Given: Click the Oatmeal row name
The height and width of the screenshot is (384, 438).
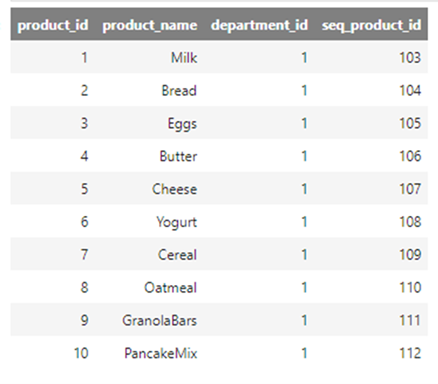Looking at the screenshot, I should (171, 288).
